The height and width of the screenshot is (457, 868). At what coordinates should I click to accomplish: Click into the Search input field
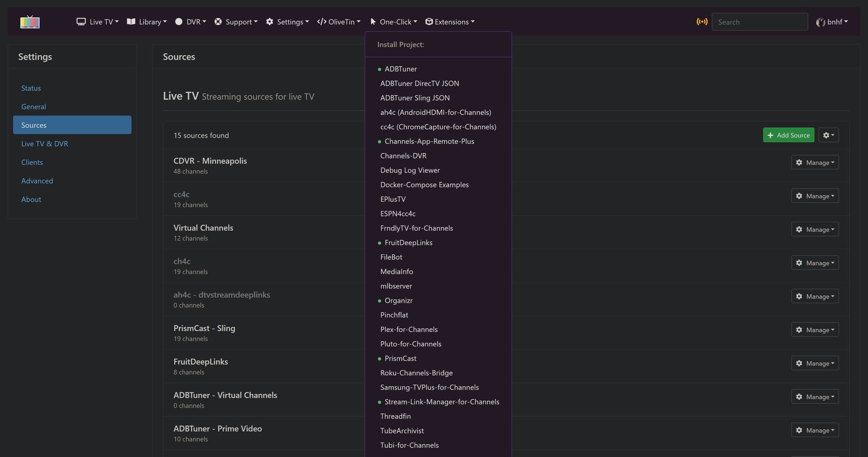click(x=759, y=22)
